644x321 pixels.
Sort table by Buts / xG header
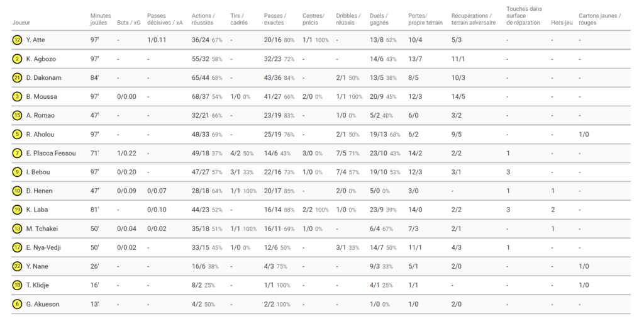[128, 23]
